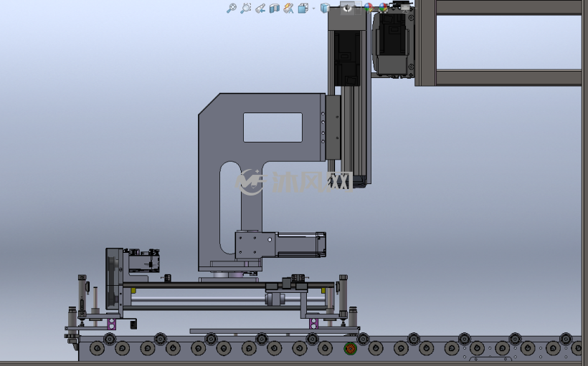Open Edit Appearance color ball
This screenshot has height=366, width=588.
click(369, 7)
